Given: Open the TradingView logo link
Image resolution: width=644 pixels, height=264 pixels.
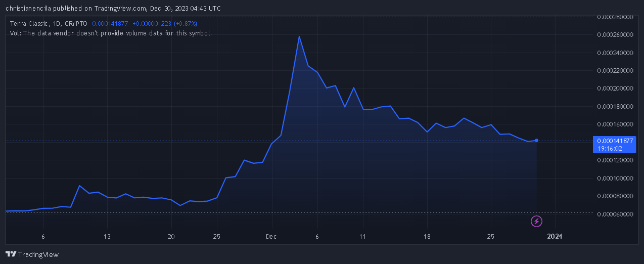Looking at the screenshot, I should 32,254.
